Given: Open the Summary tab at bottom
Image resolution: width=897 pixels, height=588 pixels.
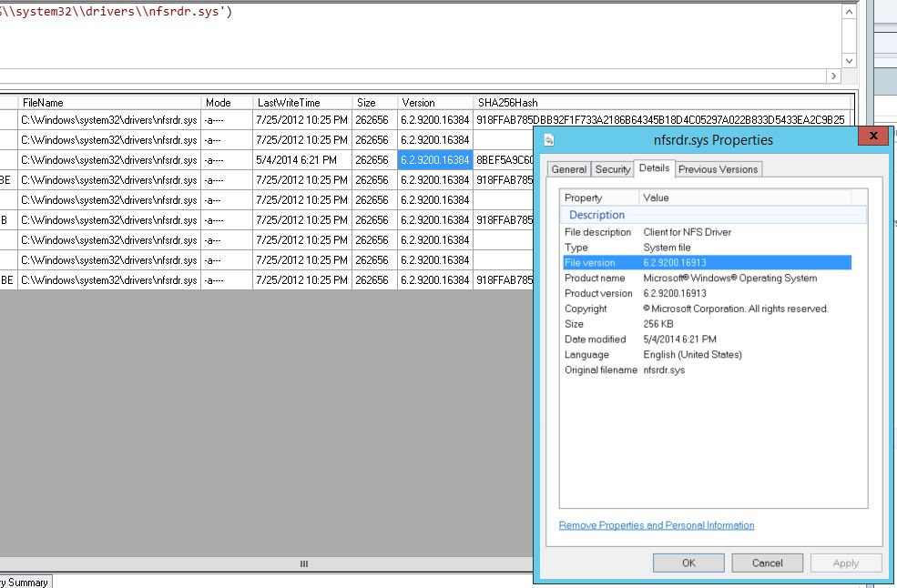Looking at the screenshot, I should 25,583.
